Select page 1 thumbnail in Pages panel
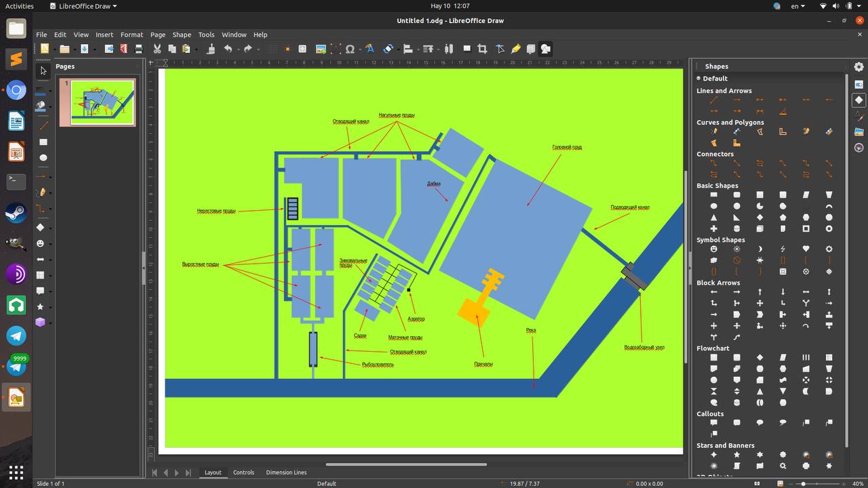 point(98,102)
